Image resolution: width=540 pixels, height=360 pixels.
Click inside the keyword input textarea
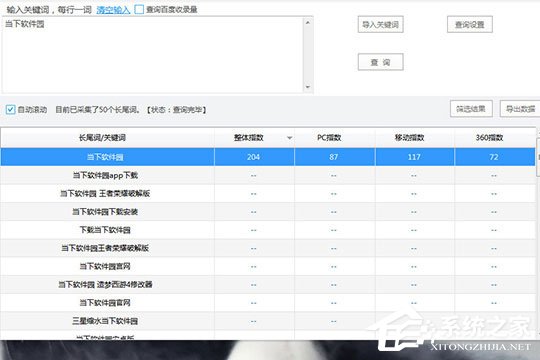click(152, 55)
